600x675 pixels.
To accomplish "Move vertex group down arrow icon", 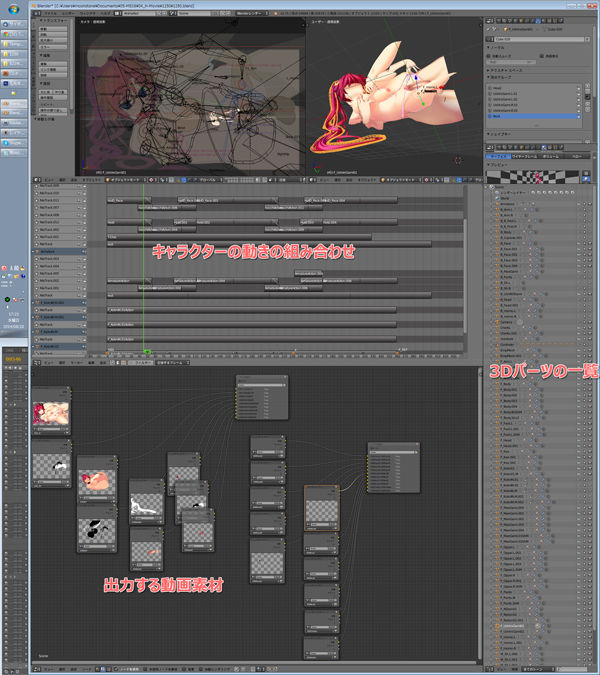I will (x=588, y=109).
